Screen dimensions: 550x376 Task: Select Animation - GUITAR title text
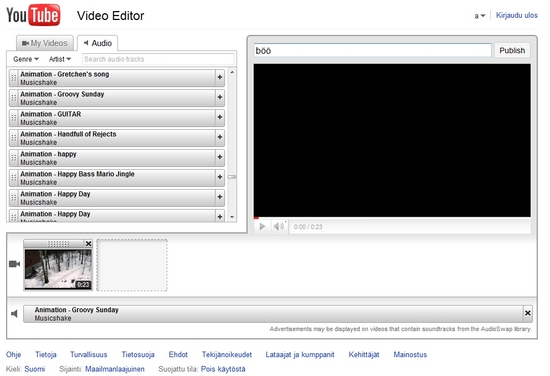[51, 114]
